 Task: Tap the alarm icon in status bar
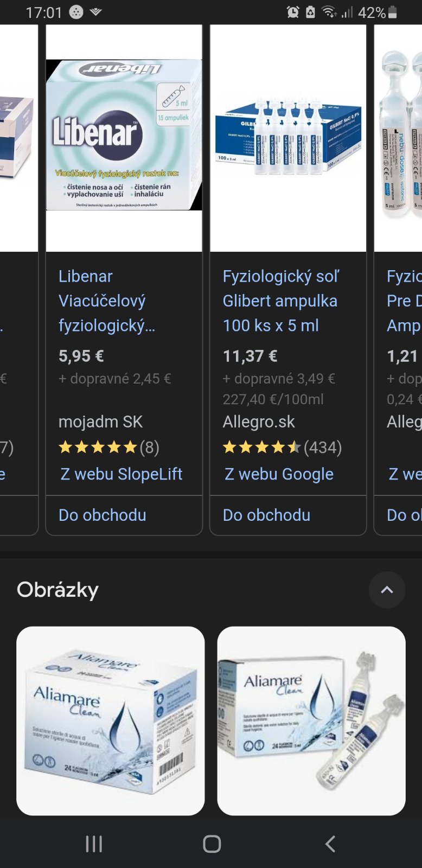click(x=293, y=12)
